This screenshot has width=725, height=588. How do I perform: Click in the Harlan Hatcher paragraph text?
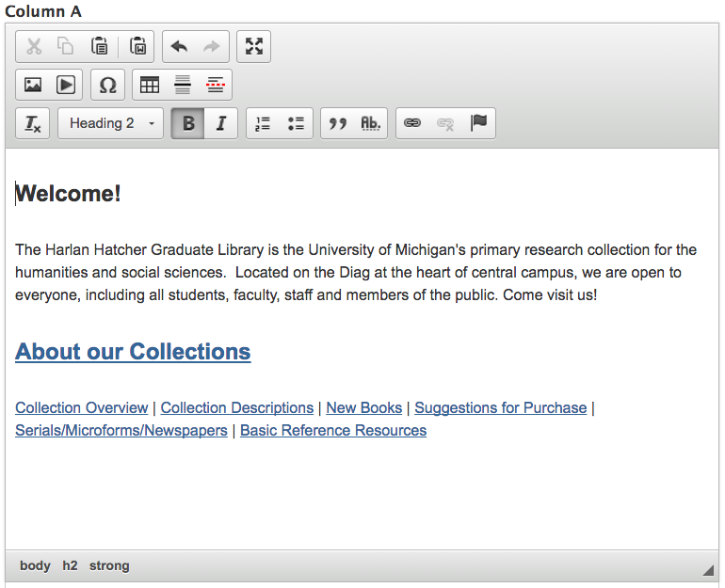(356, 272)
